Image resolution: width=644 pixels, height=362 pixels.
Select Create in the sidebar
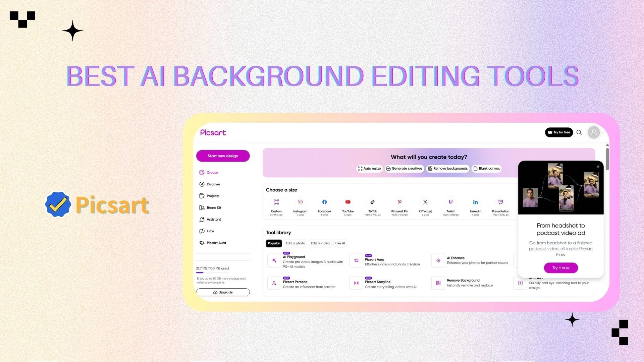(x=213, y=172)
